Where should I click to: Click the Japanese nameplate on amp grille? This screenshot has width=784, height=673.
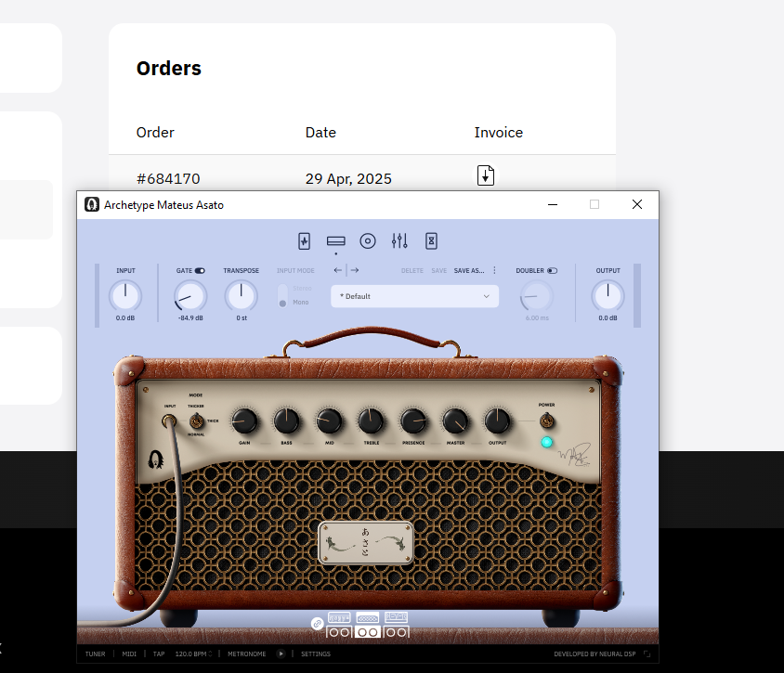[366, 543]
